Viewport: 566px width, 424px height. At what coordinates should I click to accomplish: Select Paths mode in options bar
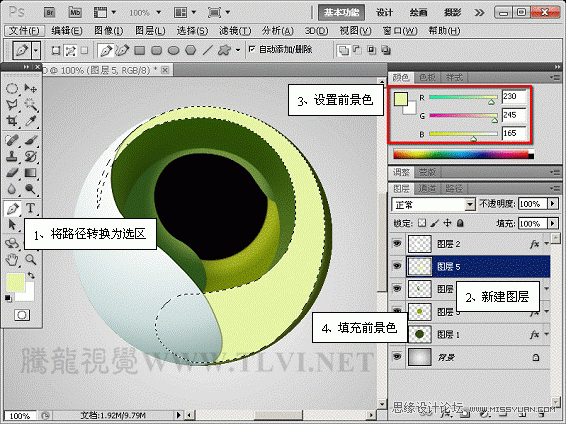(70, 51)
